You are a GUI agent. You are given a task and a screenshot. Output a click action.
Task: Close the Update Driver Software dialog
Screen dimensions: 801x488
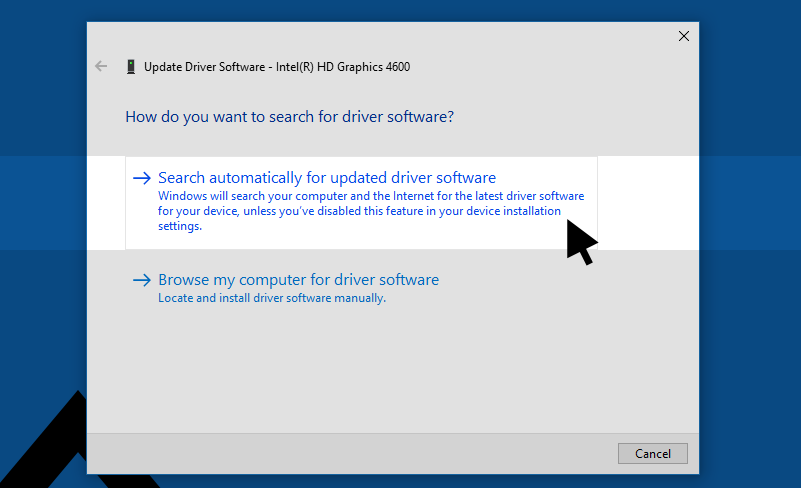[684, 36]
